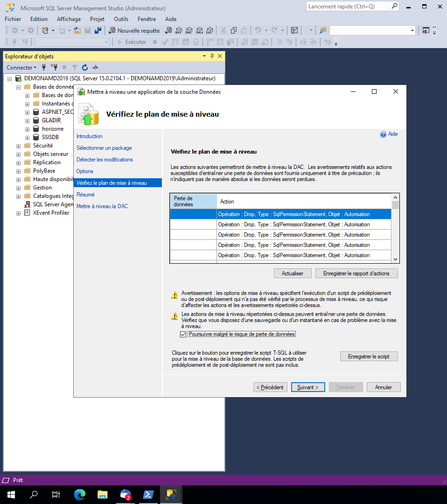447x504 pixels.
Task: Select the SQL Server Agent node
Action: pyautogui.click(x=53, y=204)
